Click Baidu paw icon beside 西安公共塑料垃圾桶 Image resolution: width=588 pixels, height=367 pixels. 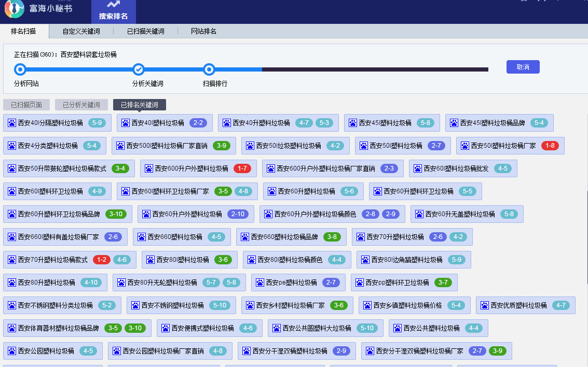coord(398,328)
